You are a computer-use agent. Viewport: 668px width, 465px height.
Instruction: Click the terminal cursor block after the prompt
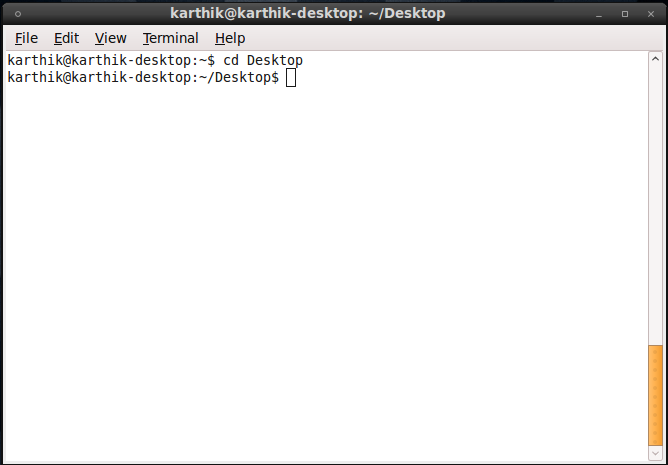click(x=291, y=78)
